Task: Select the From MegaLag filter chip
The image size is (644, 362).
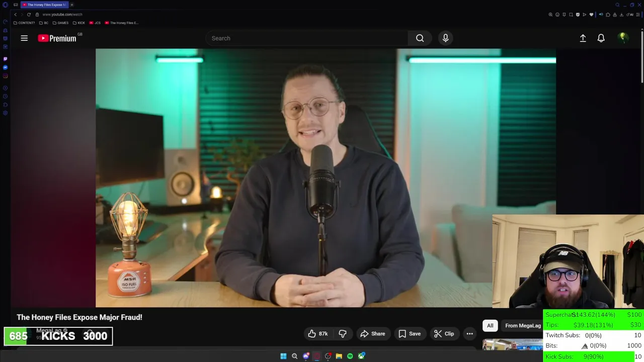Action: pos(523,326)
